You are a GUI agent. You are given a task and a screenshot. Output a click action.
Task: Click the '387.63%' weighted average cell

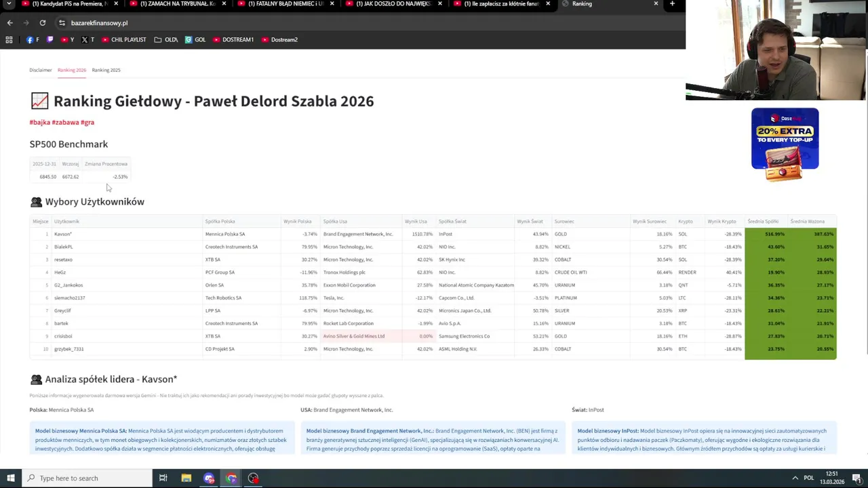coord(812,235)
